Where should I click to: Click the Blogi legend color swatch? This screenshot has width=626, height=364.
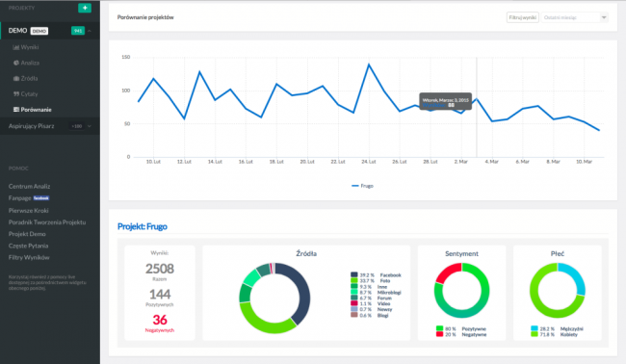[354, 315]
